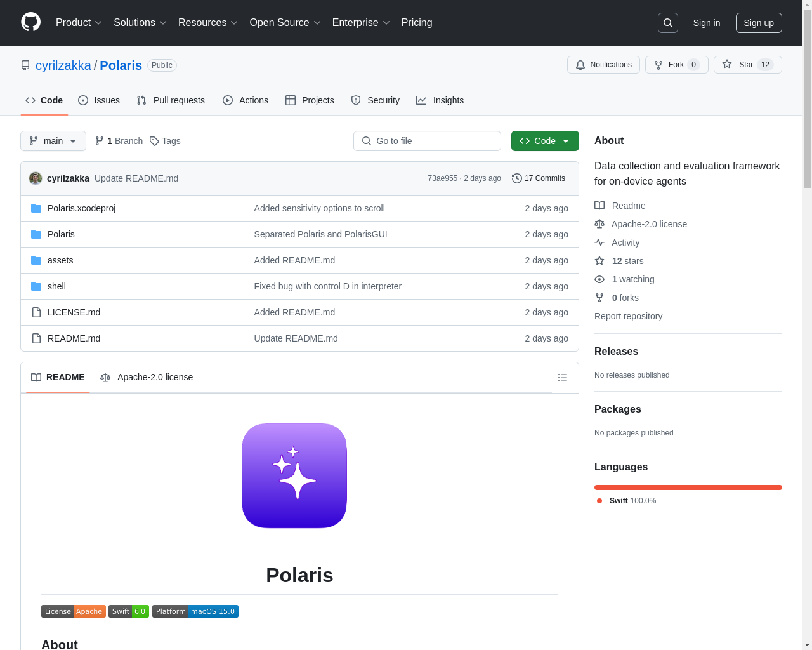
Task: Open the search magnifier button
Action: pyautogui.click(x=668, y=23)
